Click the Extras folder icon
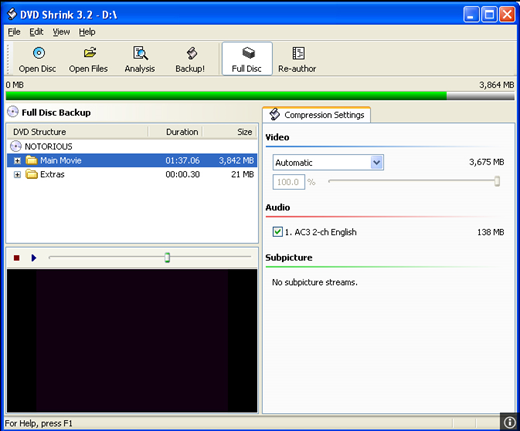 coord(32,174)
